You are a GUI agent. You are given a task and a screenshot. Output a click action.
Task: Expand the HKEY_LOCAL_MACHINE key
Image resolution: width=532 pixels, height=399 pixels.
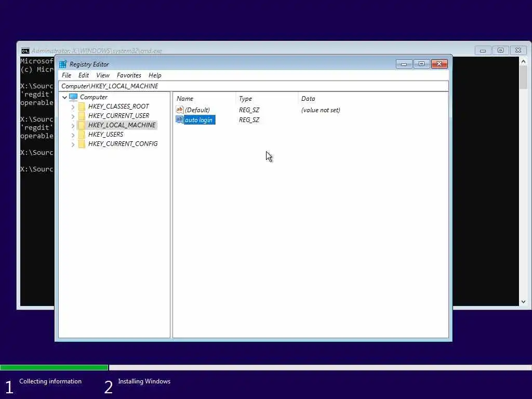click(x=73, y=126)
